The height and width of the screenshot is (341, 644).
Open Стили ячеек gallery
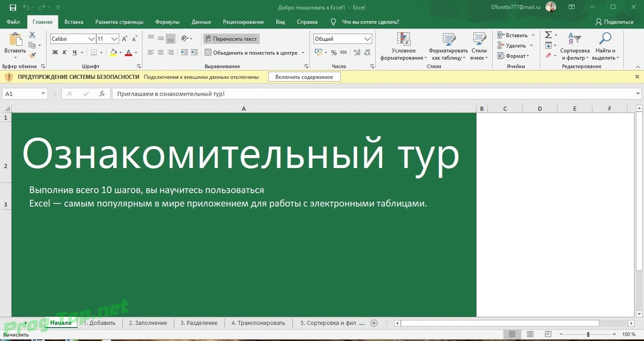coord(479,47)
